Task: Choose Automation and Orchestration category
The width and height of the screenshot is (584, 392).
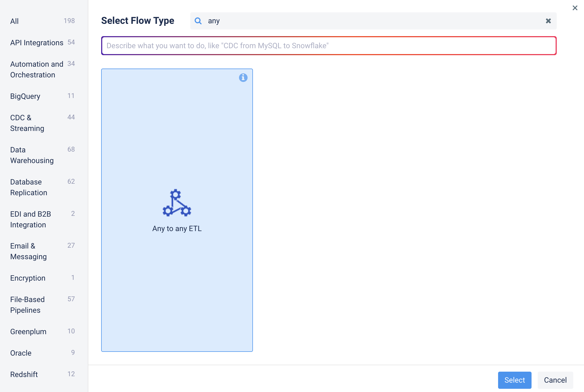Action: 37,69
